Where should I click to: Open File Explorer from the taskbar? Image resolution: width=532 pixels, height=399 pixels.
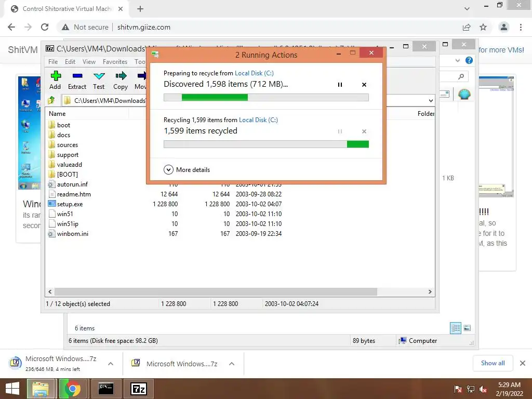pyautogui.click(x=41, y=389)
